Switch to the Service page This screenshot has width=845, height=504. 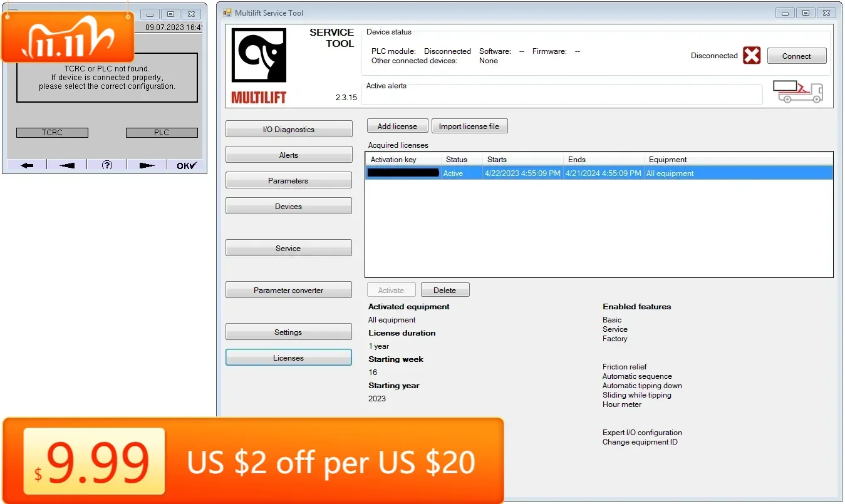pos(289,248)
